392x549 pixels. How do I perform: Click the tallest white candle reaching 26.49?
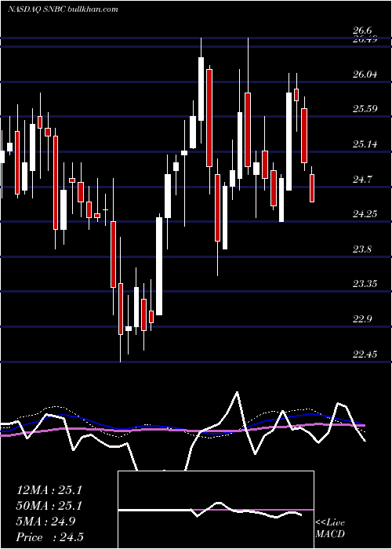tap(201, 89)
